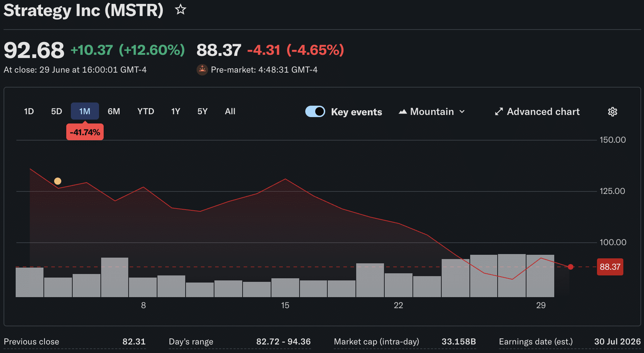The width and height of the screenshot is (644, 353).
Task: Select the 1D time range
Action: click(29, 111)
